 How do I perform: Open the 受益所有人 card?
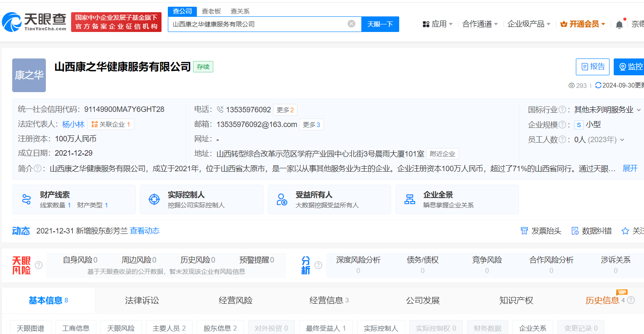[x=329, y=199]
